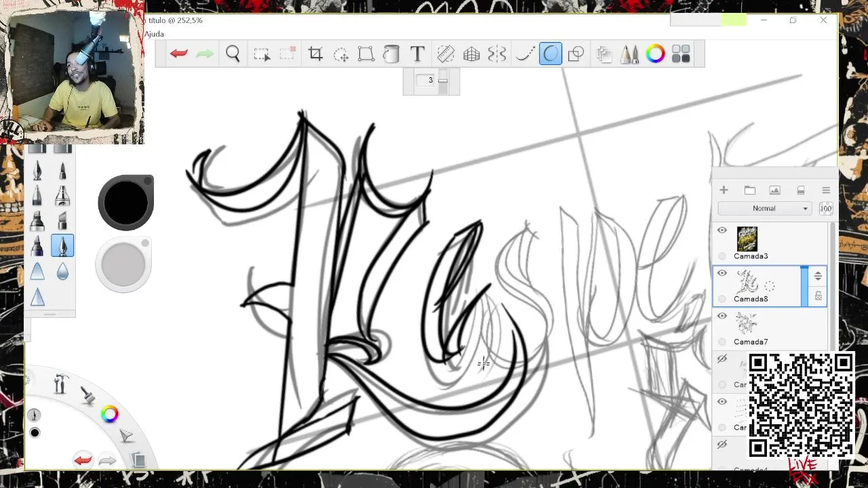Toggle the UI panels grid icon
The image size is (868, 488).
coord(681,54)
